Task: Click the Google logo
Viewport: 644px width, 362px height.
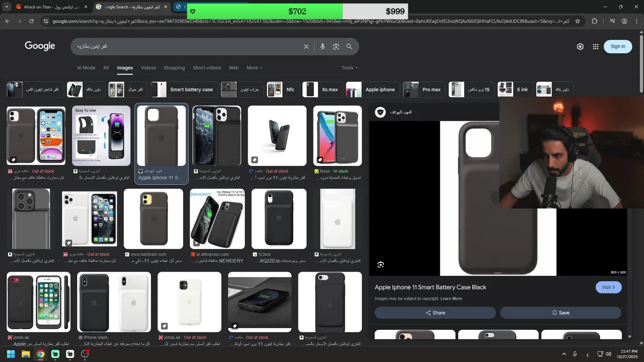Action: point(40,46)
